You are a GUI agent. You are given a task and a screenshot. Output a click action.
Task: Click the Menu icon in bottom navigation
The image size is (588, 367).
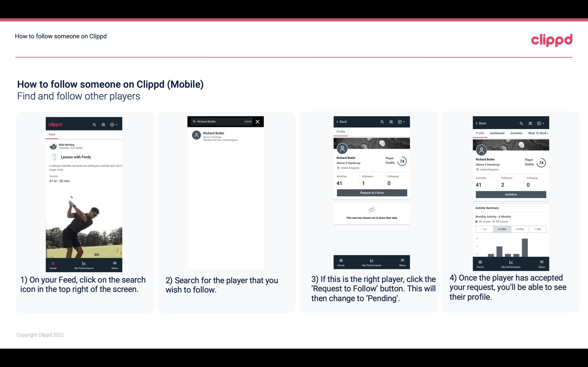pyautogui.click(x=114, y=262)
